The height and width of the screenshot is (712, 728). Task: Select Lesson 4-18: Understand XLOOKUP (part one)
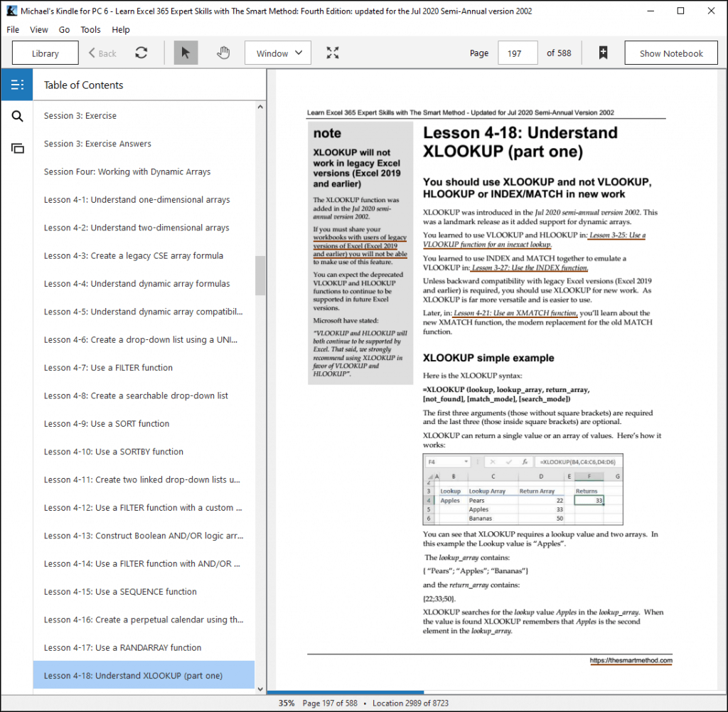(144, 675)
